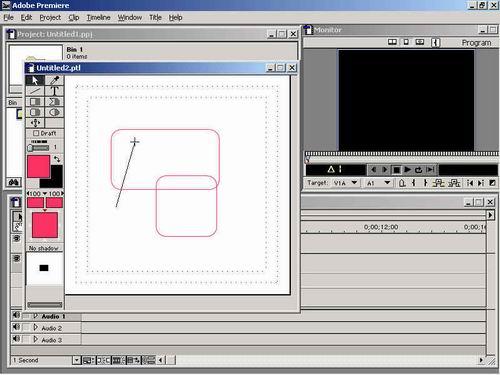Select the rolling title scroll tool
This screenshot has height=375, width=500.
point(35,123)
